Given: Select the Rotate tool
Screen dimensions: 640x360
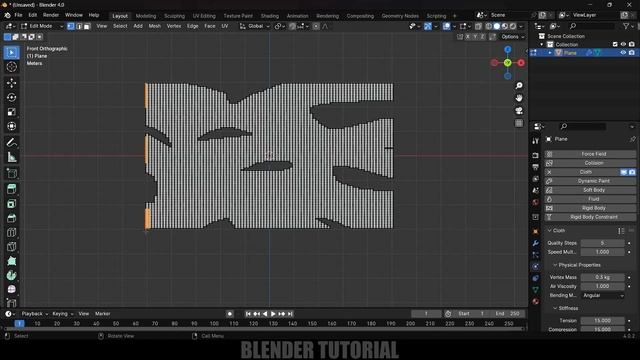Looking at the screenshot, I should pyautogui.click(x=11, y=97).
